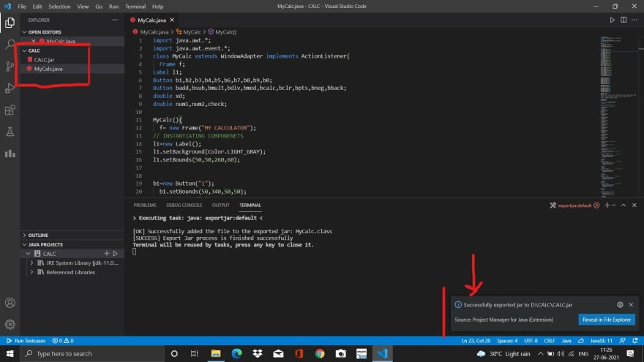Open the Help menu
The height and width of the screenshot is (362, 644).
(158, 7)
